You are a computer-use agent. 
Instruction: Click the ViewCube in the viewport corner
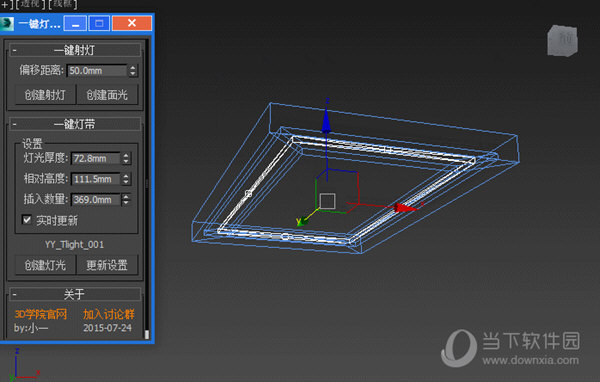[x=562, y=41]
